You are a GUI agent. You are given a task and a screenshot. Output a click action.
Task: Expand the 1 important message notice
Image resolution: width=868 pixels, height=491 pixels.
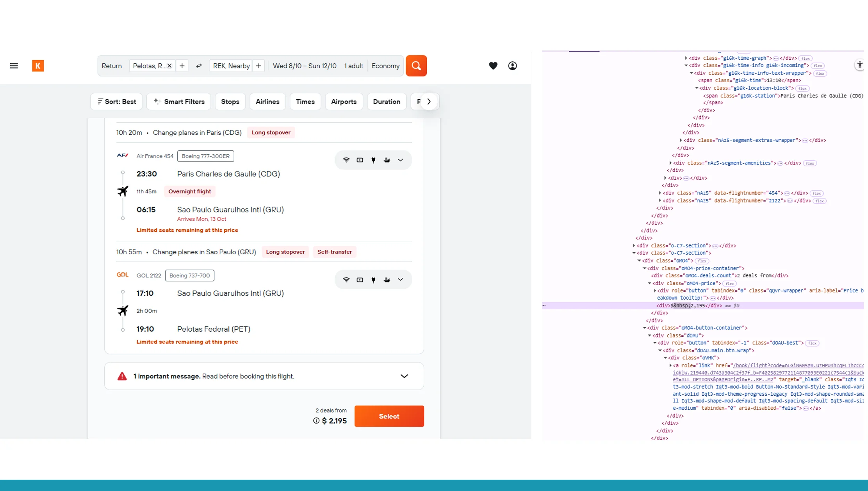click(405, 376)
